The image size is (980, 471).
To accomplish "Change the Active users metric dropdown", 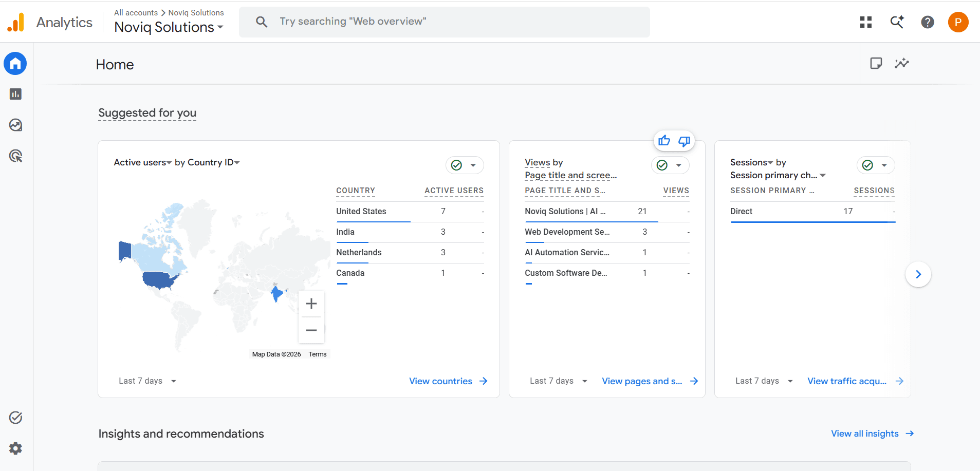I will pos(143,162).
